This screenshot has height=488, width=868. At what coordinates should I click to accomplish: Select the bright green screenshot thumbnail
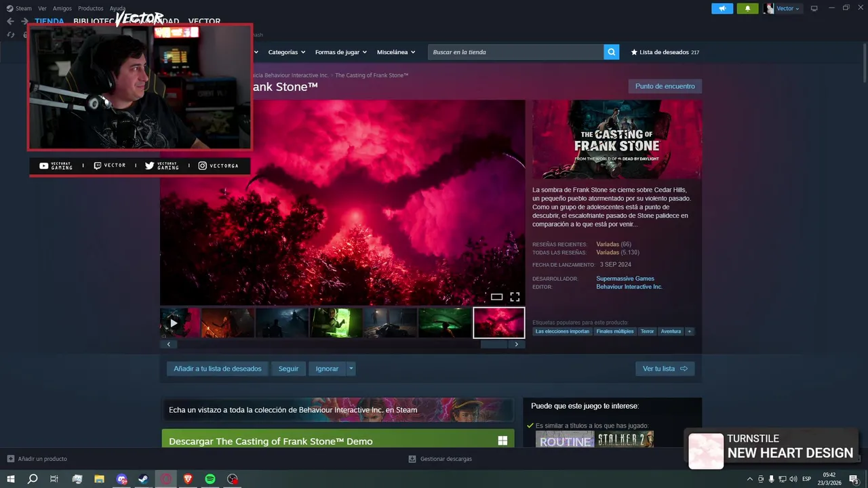[336, 323]
